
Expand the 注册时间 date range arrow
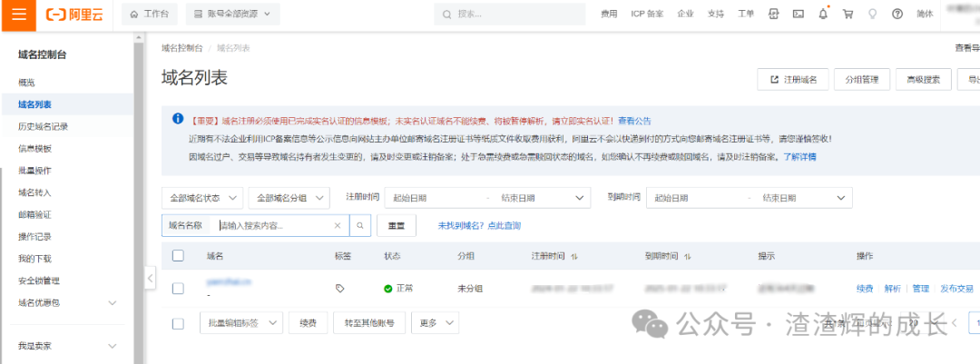[578, 198]
